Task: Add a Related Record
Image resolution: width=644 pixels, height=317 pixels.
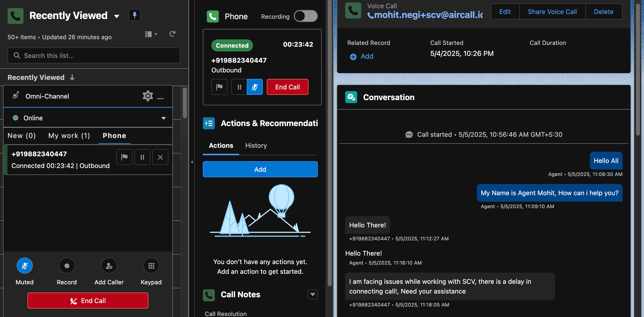Action: [361, 56]
